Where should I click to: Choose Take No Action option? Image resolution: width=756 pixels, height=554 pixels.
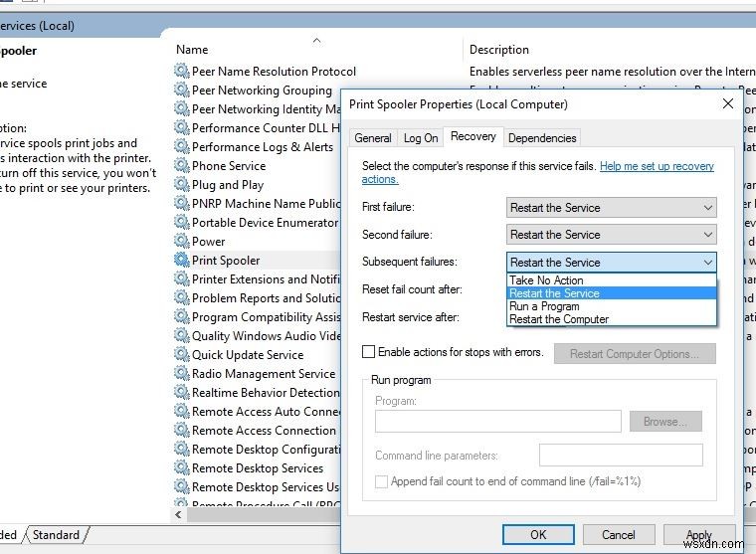point(612,280)
